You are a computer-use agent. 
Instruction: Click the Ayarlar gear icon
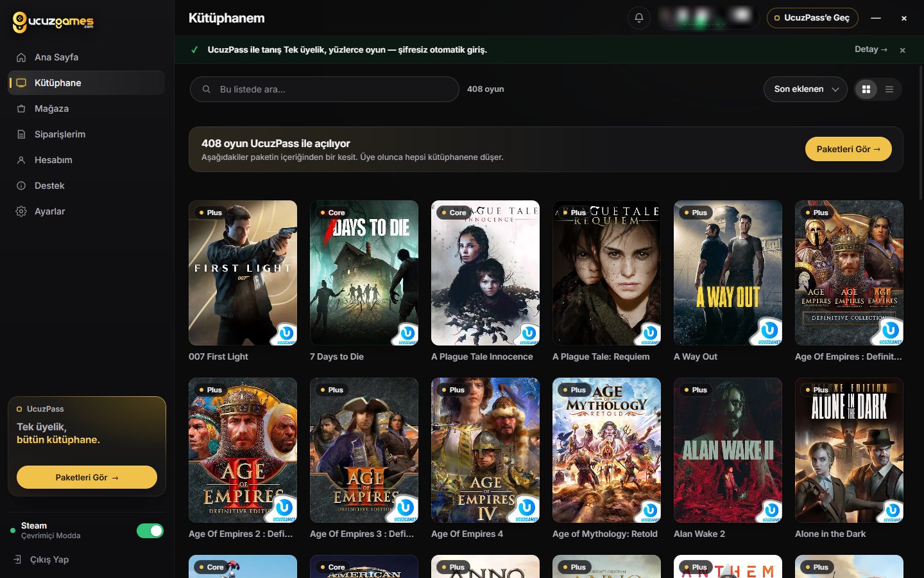point(21,211)
